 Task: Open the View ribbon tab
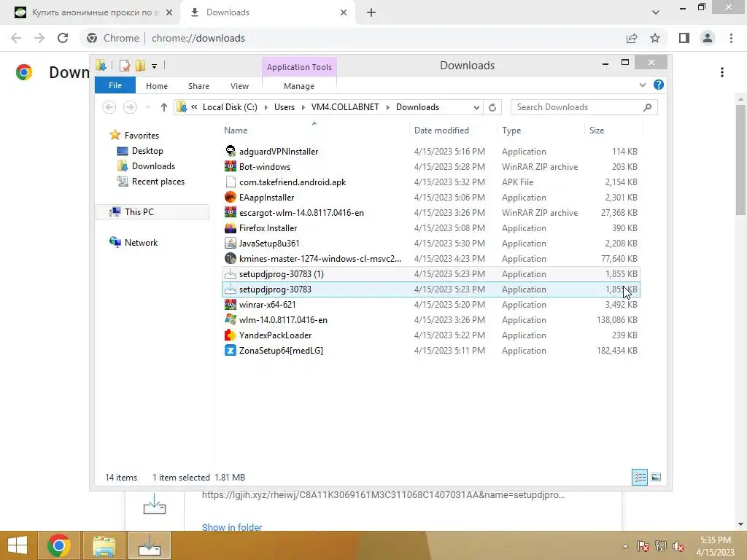pyautogui.click(x=239, y=86)
